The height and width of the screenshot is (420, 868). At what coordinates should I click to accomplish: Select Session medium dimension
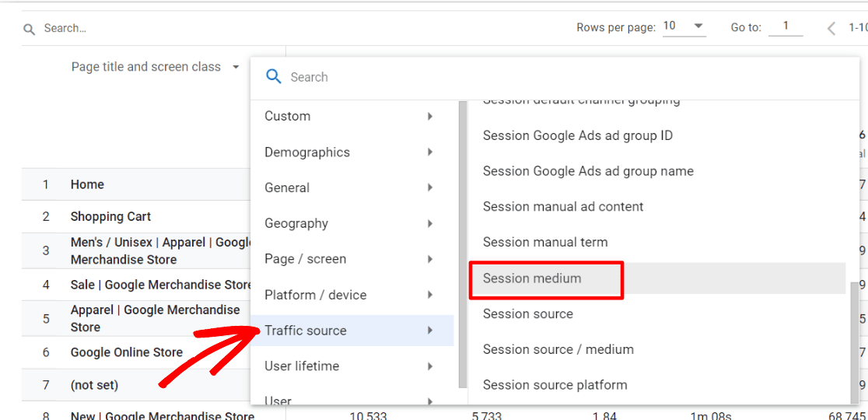click(532, 278)
